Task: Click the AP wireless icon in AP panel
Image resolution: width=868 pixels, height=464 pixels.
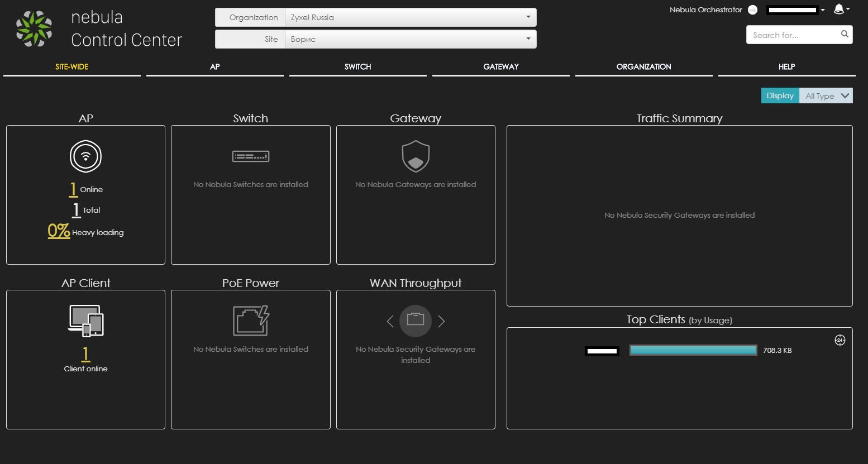Action: [85, 156]
